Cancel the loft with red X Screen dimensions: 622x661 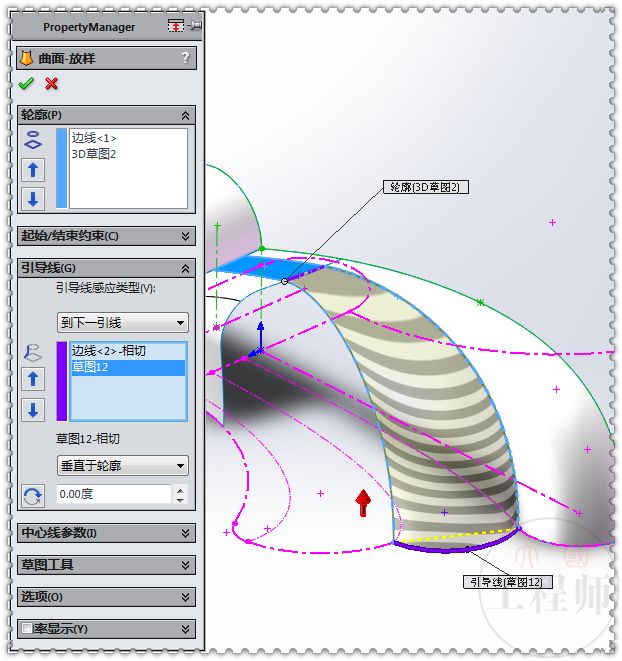(x=51, y=83)
